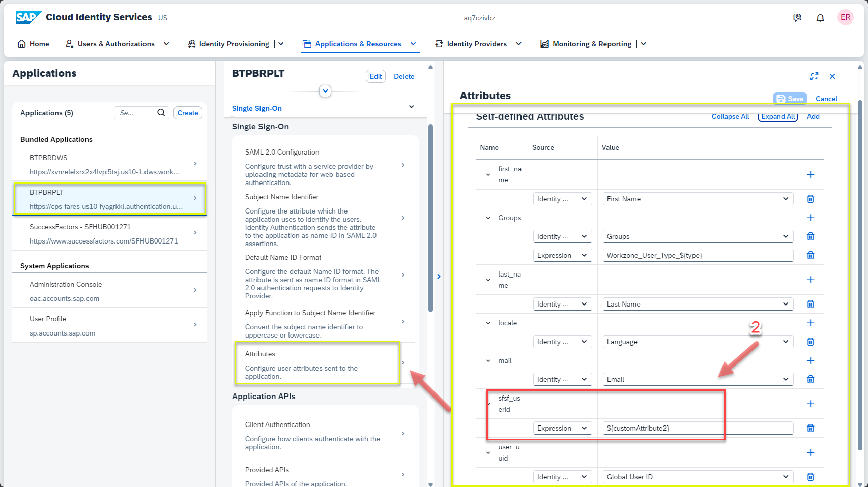Collapse the first_name attribute row

click(x=488, y=175)
